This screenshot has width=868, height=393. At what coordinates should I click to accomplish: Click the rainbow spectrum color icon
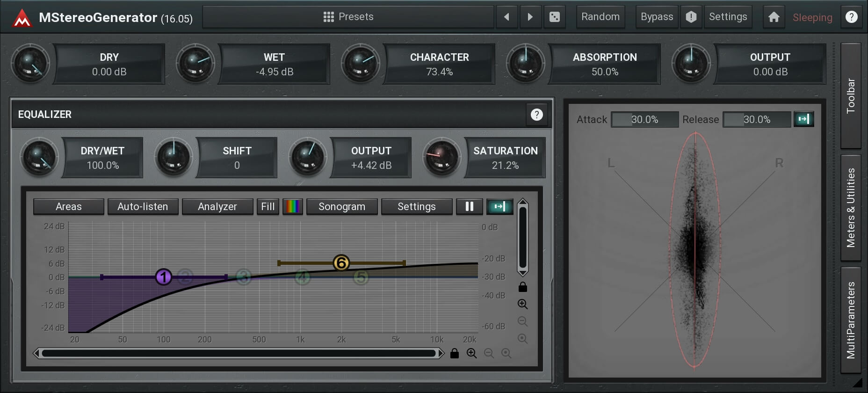point(293,206)
